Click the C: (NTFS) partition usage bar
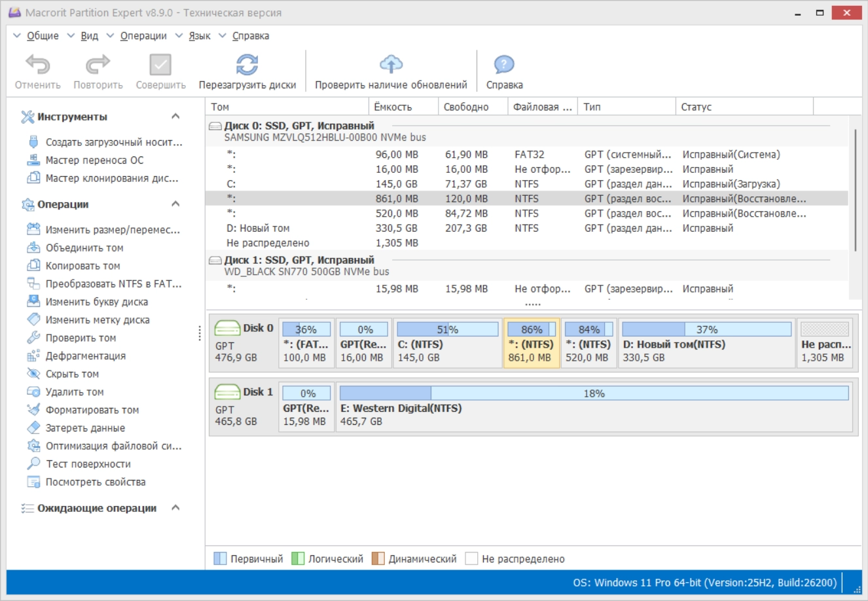This screenshot has height=601, width=868. pyautogui.click(x=447, y=329)
